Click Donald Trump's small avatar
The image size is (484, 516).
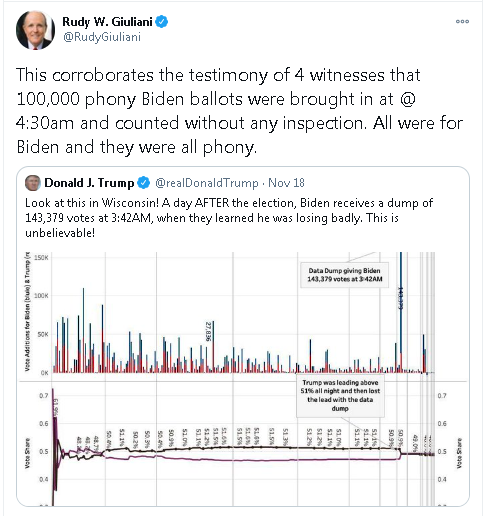(x=33, y=183)
